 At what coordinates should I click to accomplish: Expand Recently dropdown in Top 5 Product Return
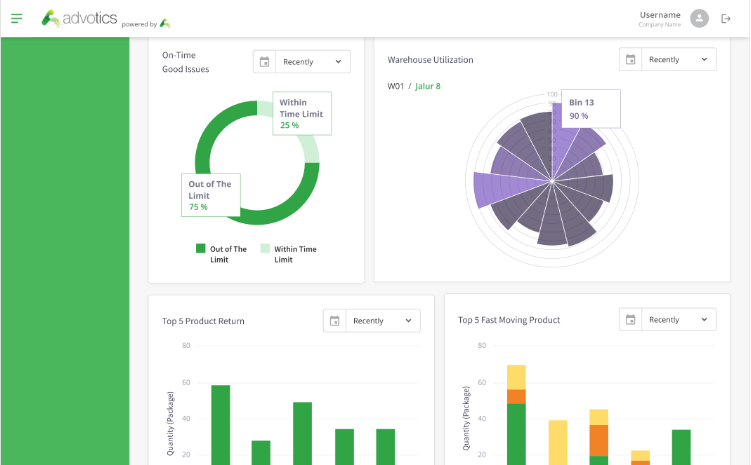click(383, 321)
